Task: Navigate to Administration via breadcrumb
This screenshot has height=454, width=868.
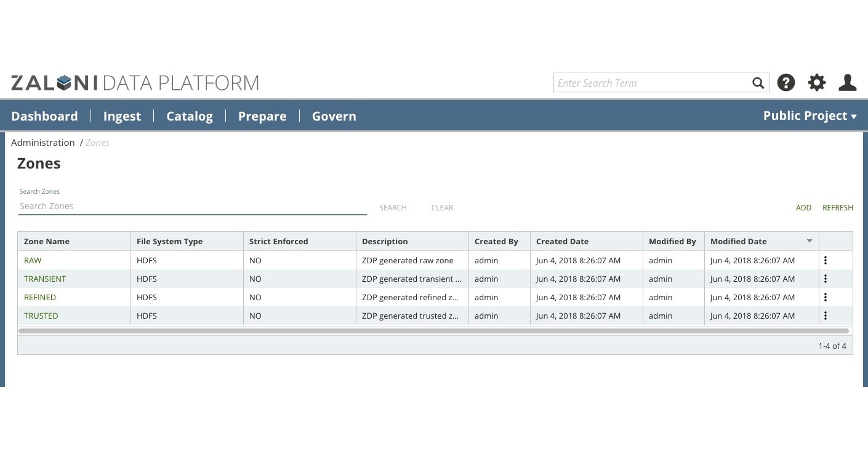Action: (42, 142)
